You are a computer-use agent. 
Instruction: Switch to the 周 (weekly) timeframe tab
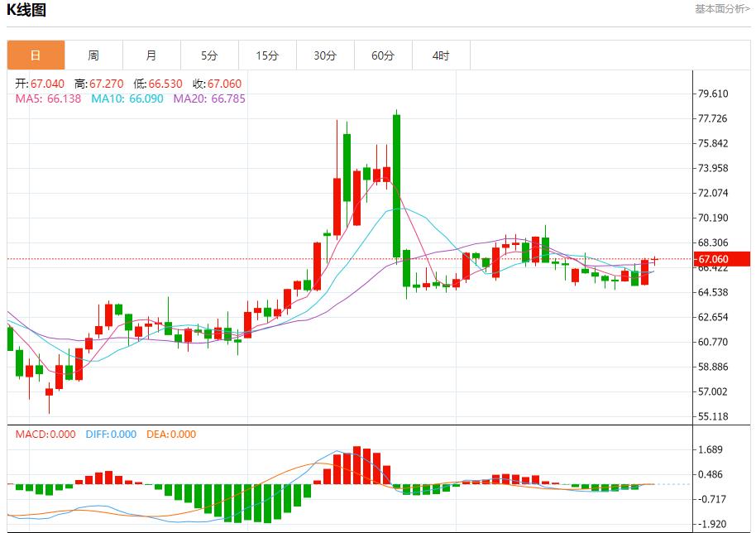tap(93, 55)
